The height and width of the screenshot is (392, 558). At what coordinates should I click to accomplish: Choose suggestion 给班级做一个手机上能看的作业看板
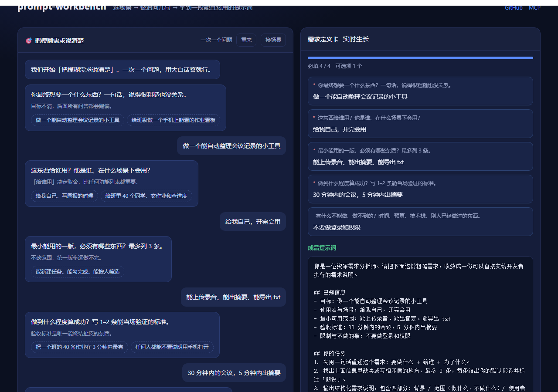(174, 120)
